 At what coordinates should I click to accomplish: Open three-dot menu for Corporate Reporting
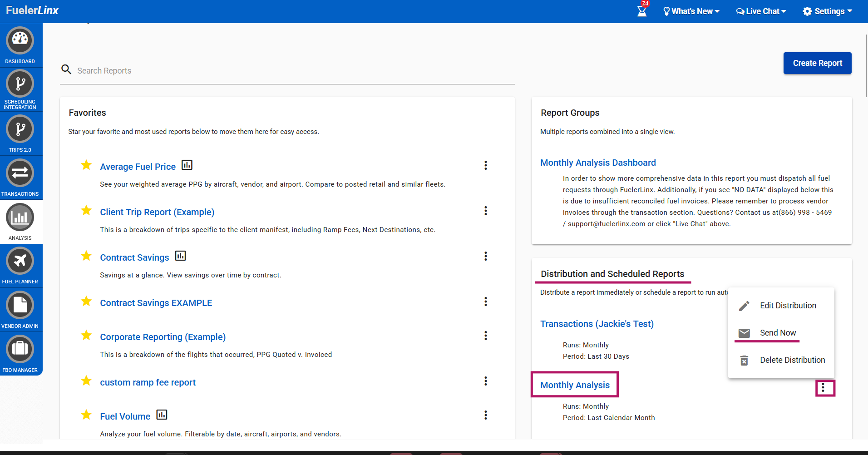(x=486, y=336)
